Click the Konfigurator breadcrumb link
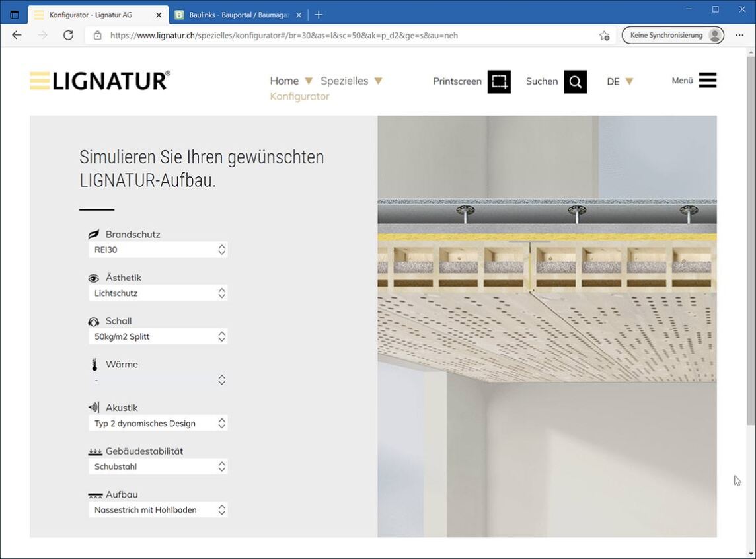This screenshot has width=756, height=559. tap(299, 96)
